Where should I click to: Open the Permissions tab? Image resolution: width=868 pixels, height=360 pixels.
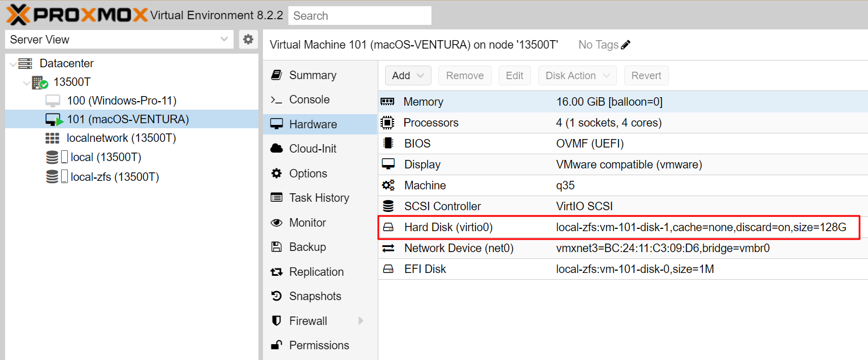tap(320, 345)
